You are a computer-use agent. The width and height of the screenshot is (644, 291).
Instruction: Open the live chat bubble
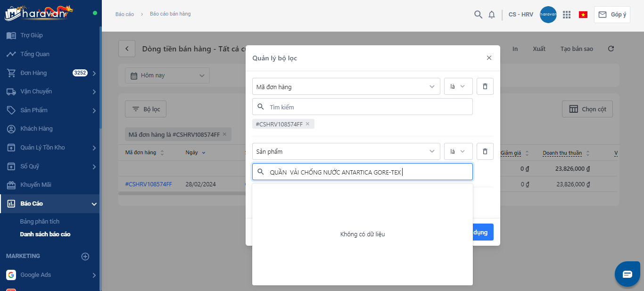pyautogui.click(x=627, y=274)
